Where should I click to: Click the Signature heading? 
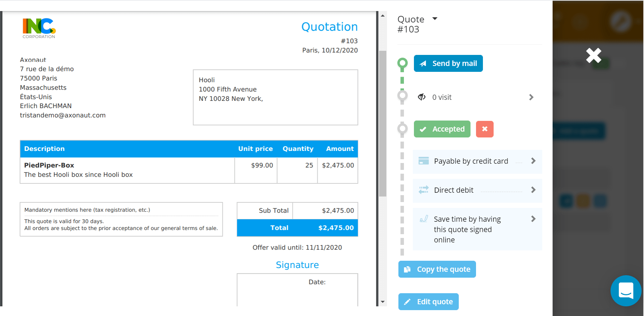click(x=297, y=265)
